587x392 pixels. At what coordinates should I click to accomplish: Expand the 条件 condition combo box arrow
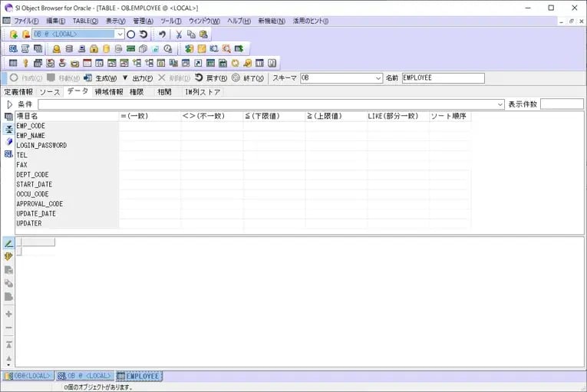[x=500, y=104]
